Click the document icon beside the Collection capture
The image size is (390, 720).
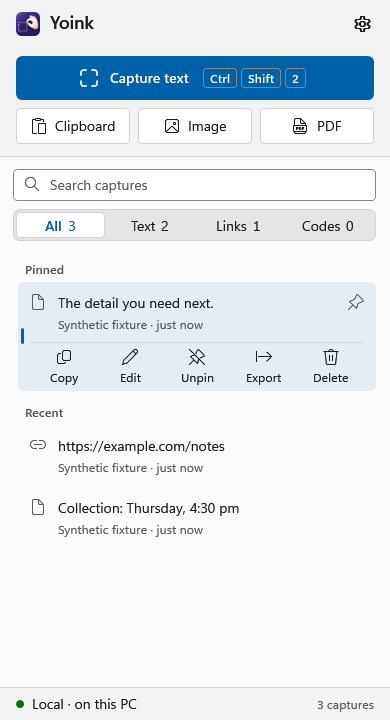coord(38,507)
